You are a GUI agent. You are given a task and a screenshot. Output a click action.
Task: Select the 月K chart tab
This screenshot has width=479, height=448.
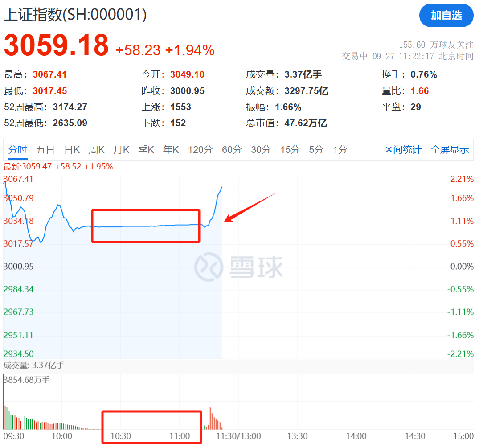pyautogui.click(x=121, y=150)
